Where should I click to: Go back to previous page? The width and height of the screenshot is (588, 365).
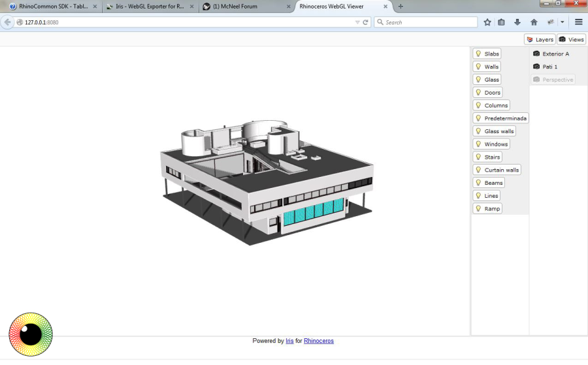pyautogui.click(x=7, y=22)
